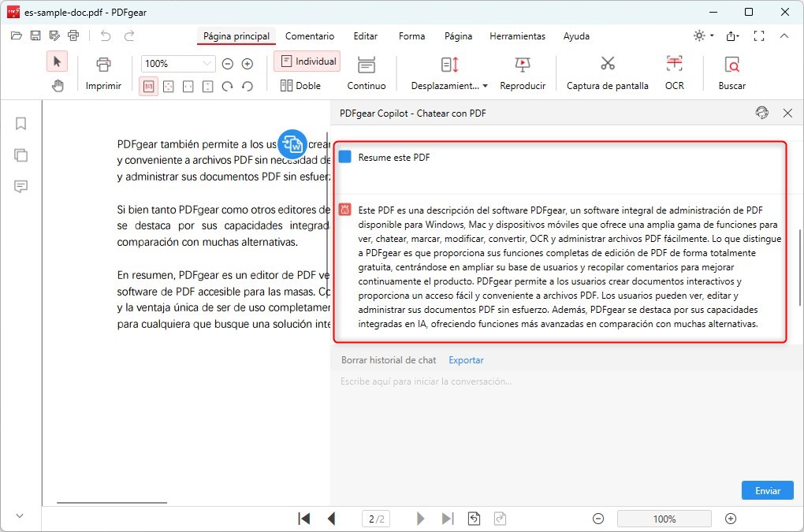
Task: Open the comments icon in left sidebar
Action: point(20,187)
